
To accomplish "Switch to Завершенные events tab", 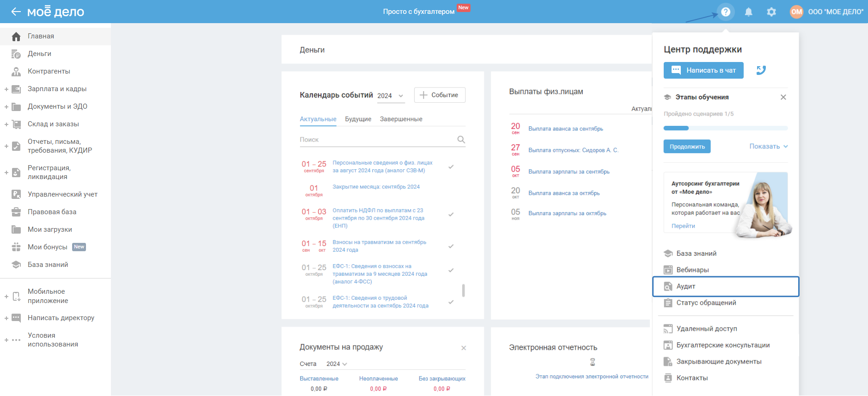I will pyautogui.click(x=401, y=119).
